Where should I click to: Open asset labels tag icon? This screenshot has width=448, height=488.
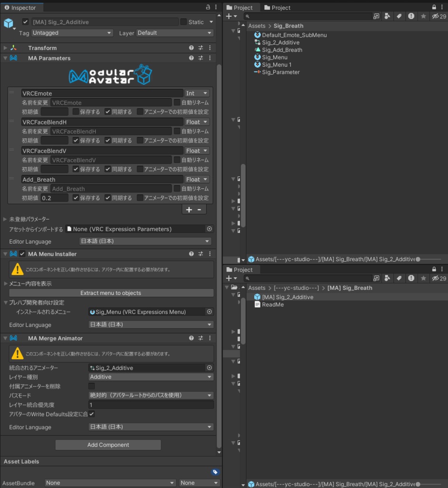pyautogui.click(x=215, y=472)
